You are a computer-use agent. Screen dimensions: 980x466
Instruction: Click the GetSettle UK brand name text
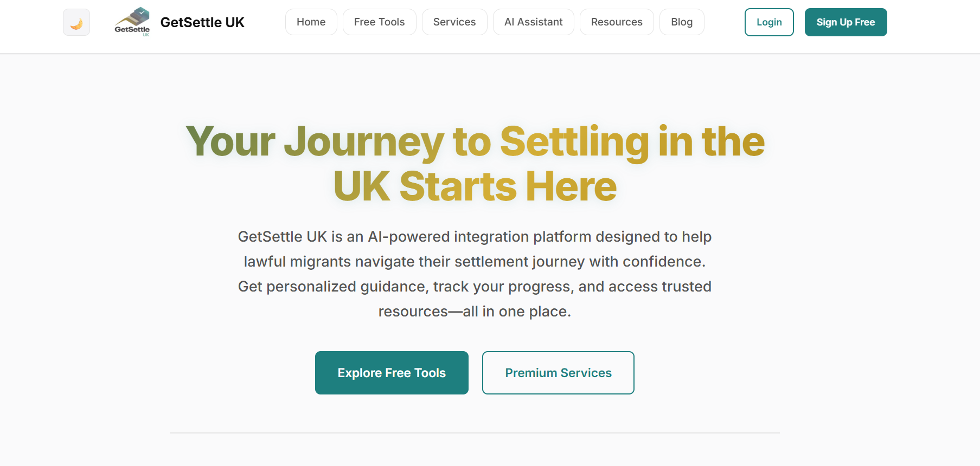[x=202, y=22]
